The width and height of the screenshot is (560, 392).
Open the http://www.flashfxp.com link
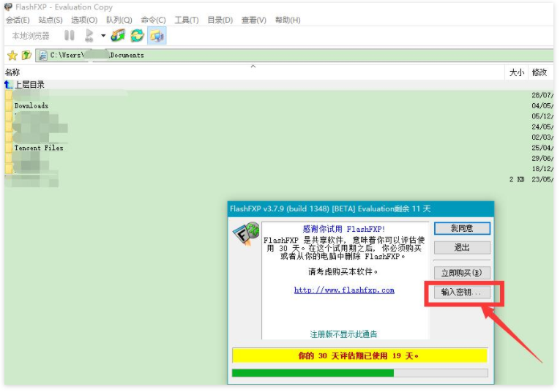(344, 290)
